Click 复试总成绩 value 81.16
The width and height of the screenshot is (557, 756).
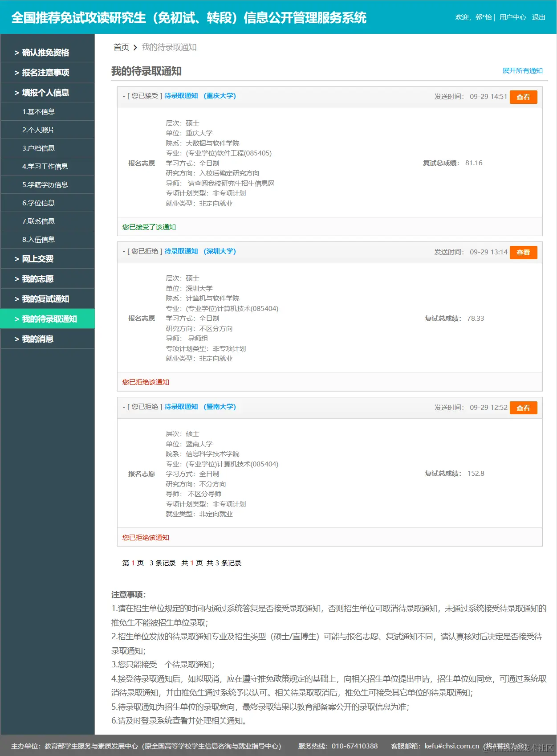[x=474, y=163]
